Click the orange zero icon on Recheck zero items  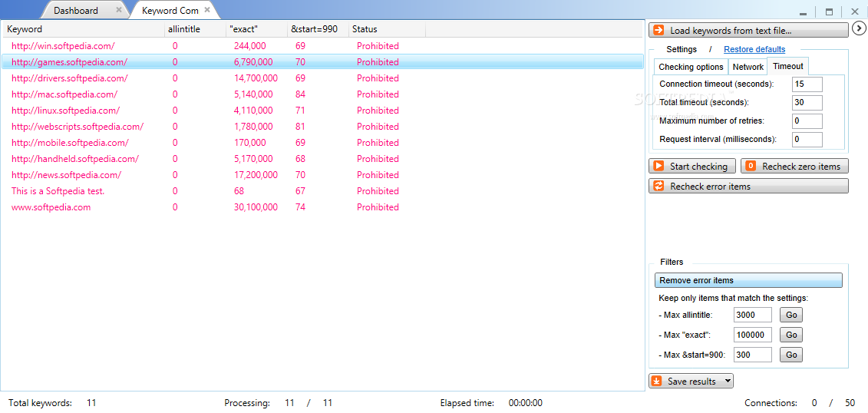coord(751,166)
